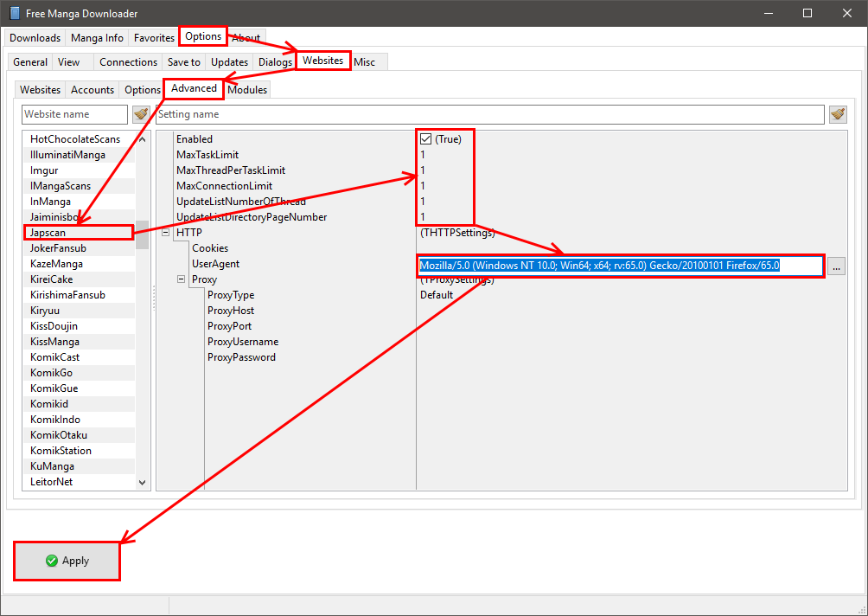This screenshot has height=616, width=868.
Task: Click the website list scrollbar thumb
Action: [x=143, y=234]
